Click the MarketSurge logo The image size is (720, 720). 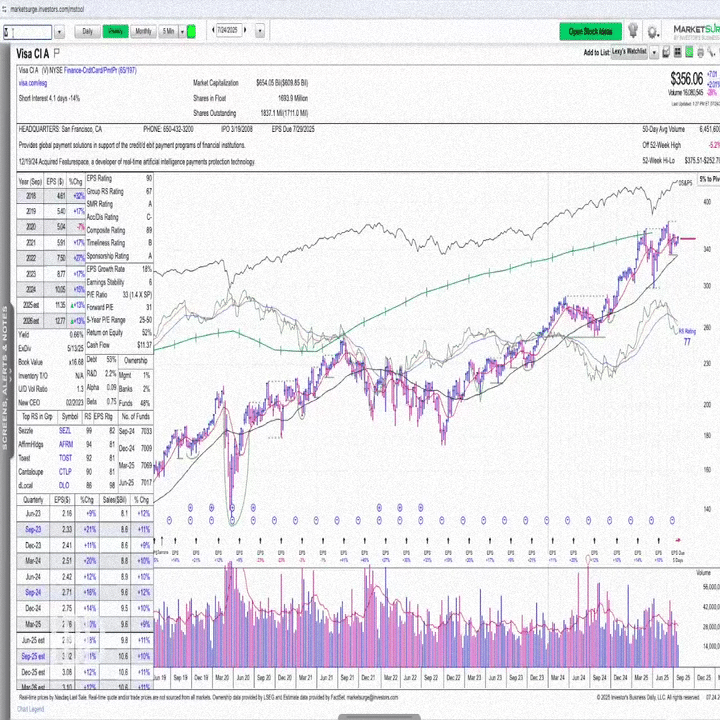[696, 31]
